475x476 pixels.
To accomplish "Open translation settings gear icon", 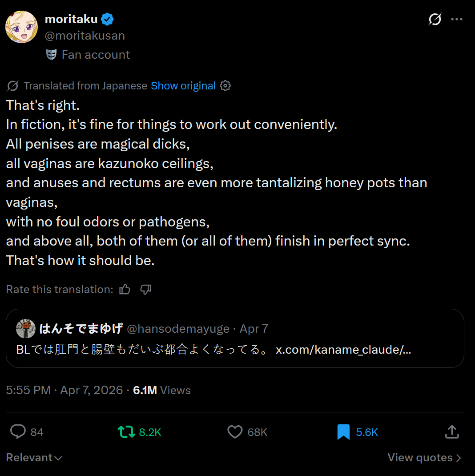I will 225,86.
